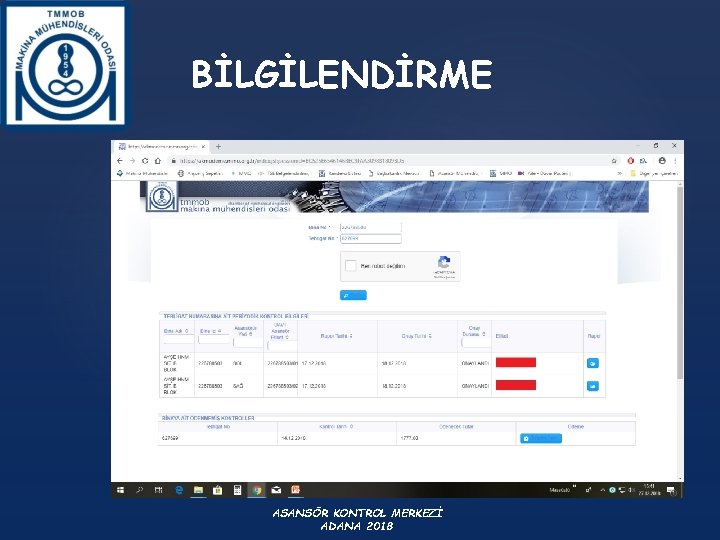The width and height of the screenshot is (720, 540).
Task: Open the TSE Belgelendirme bookmark
Action: 284,173
